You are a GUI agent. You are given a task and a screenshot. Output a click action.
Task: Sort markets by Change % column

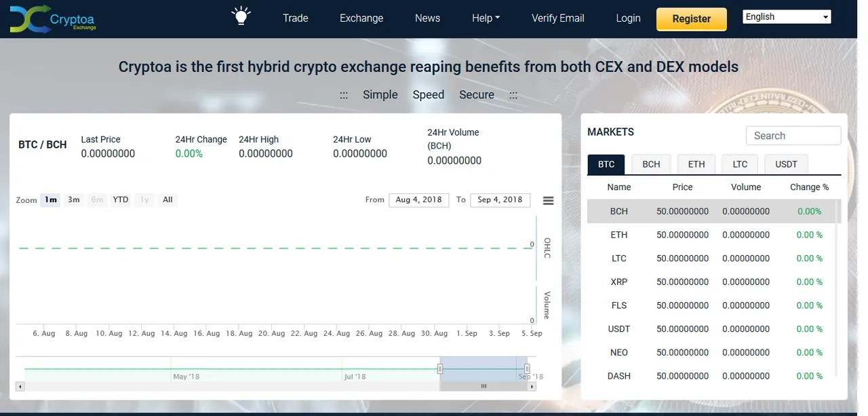click(809, 187)
